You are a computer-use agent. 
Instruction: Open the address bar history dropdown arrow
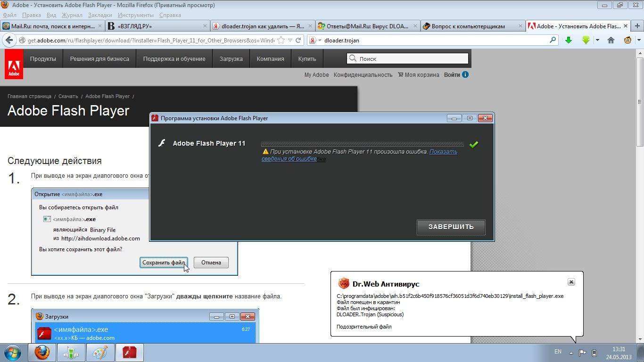click(290, 40)
